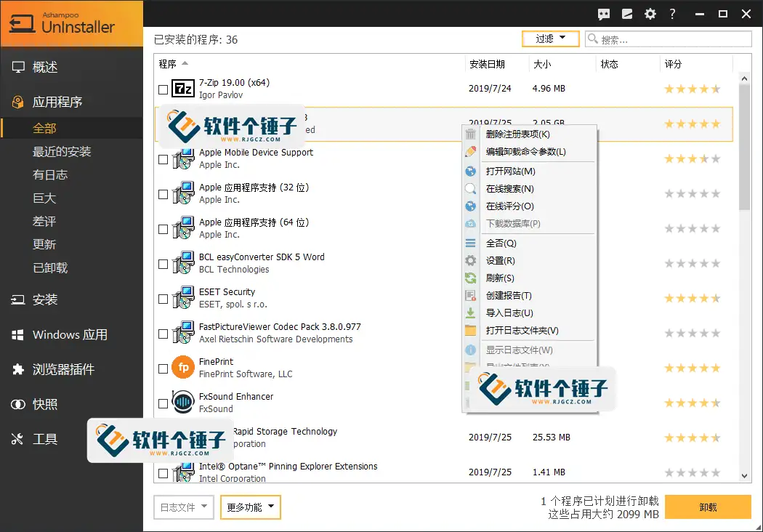Open help question mark icon
The width and height of the screenshot is (763, 532).
[672, 14]
